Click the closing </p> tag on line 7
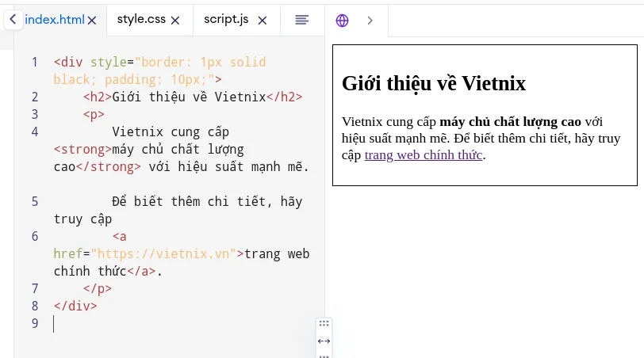The width and height of the screenshot is (644, 358). pos(98,288)
